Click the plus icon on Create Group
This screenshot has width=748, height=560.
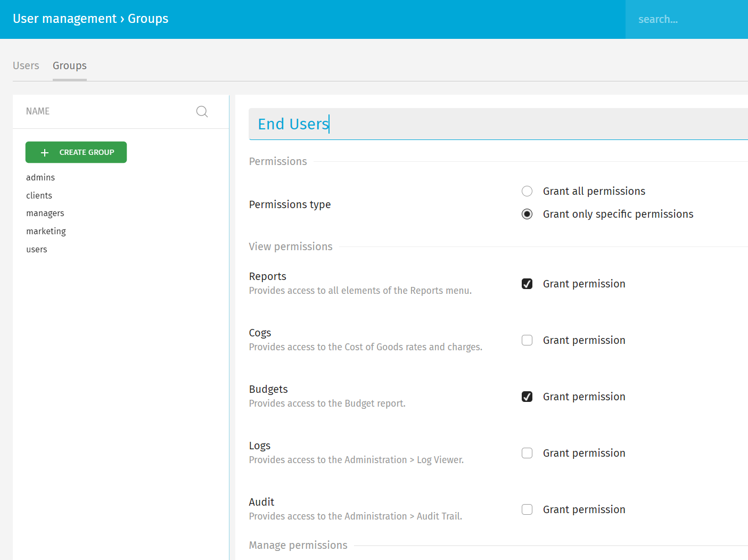[45, 152]
